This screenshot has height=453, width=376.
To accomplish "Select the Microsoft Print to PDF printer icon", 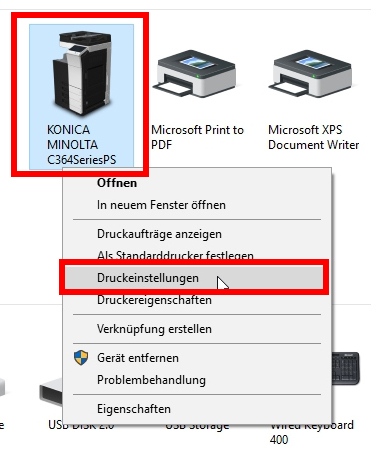I will point(196,74).
